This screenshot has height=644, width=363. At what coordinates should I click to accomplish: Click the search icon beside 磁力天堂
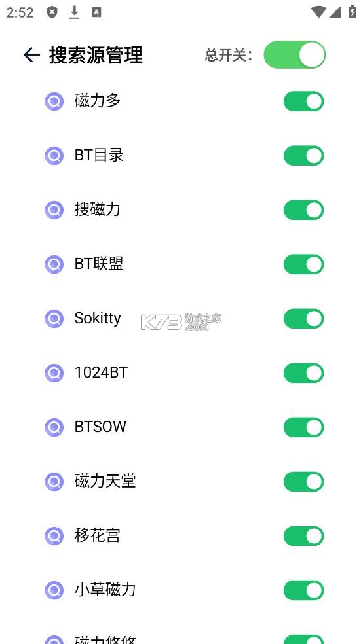click(x=54, y=481)
